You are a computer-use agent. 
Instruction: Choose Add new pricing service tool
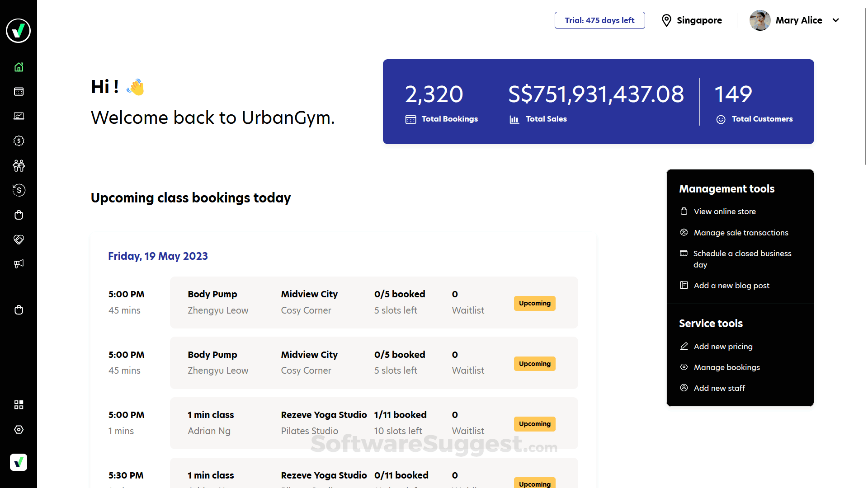point(723,347)
